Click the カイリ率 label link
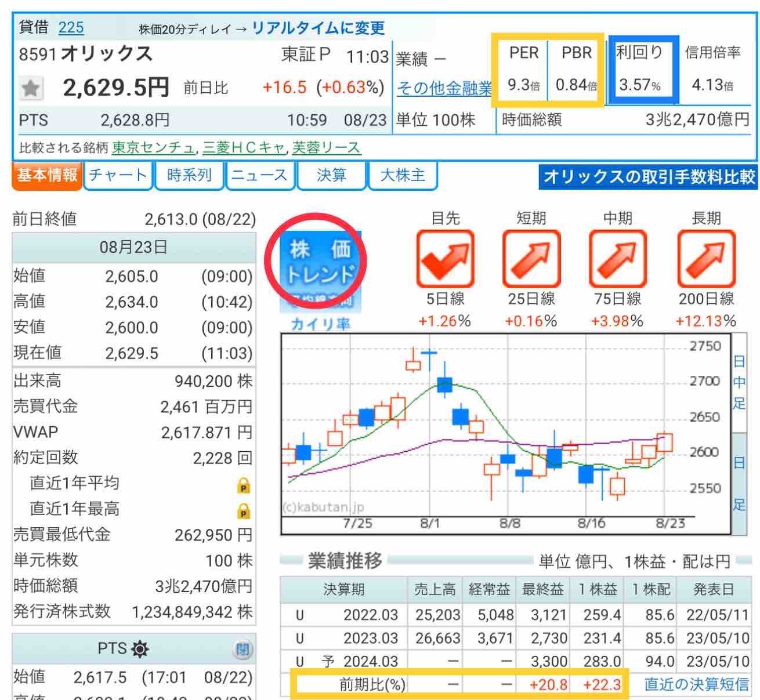This screenshot has height=700, width=760. pos(320,324)
